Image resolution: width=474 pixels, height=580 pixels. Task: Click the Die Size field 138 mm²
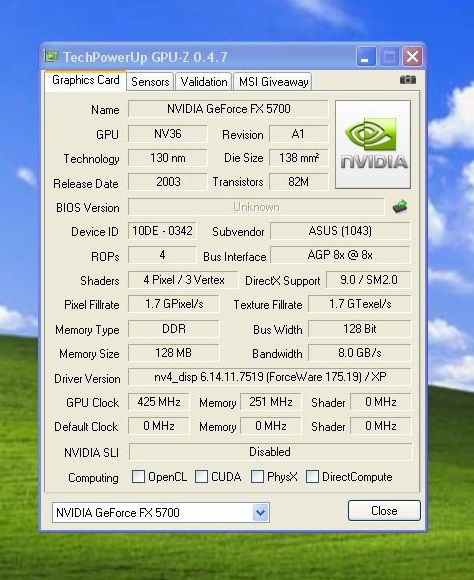click(x=299, y=158)
